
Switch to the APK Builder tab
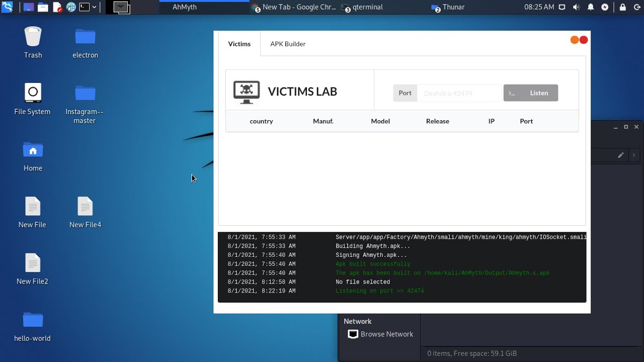(x=288, y=44)
